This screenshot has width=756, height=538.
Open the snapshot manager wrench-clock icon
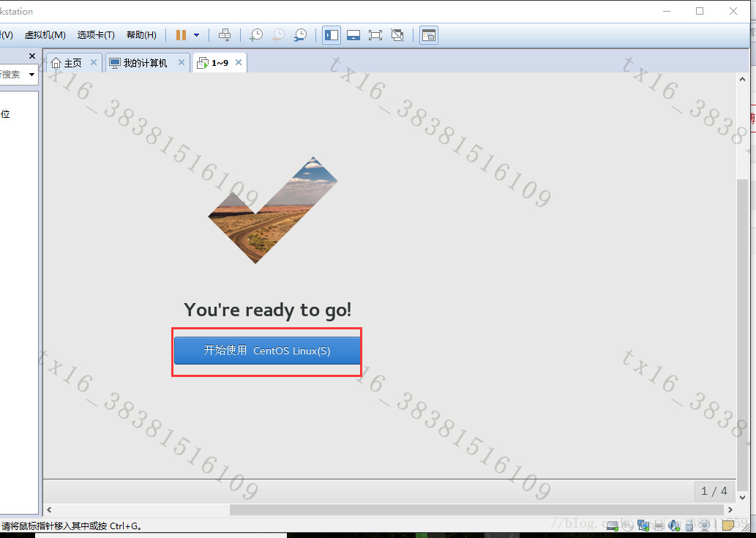pyautogui.click(x=300, y=35)
